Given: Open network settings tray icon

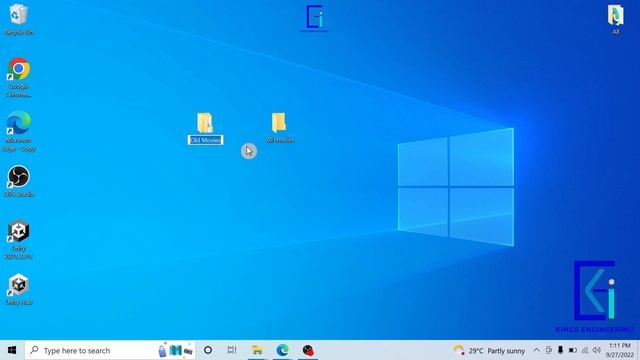Looking at the screenshot, I should point(585,350).
